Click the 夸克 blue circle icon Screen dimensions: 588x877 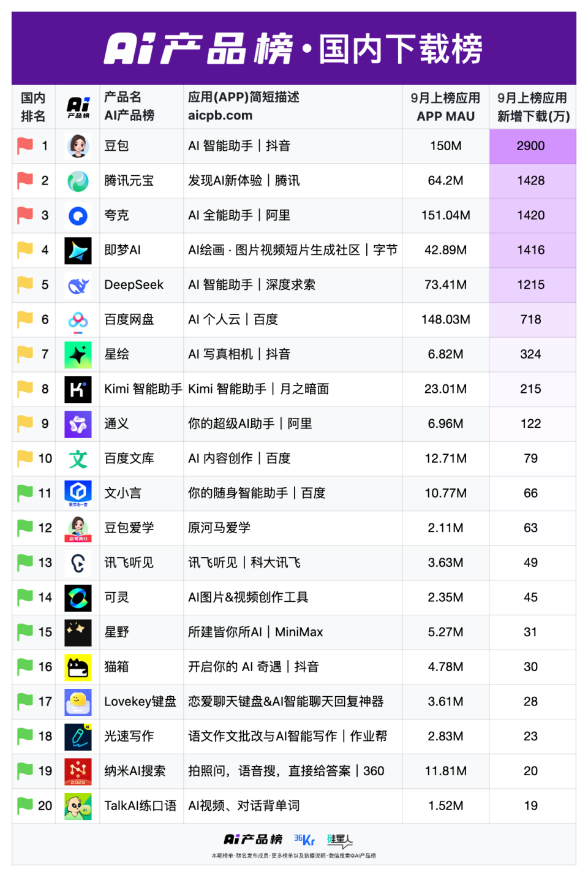click(78, 216)
